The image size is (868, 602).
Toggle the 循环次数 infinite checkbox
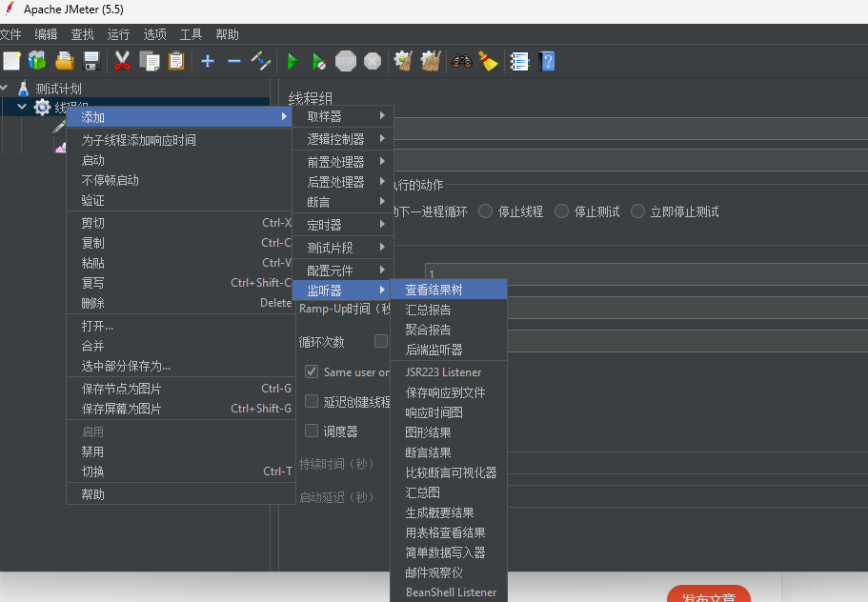381,341
